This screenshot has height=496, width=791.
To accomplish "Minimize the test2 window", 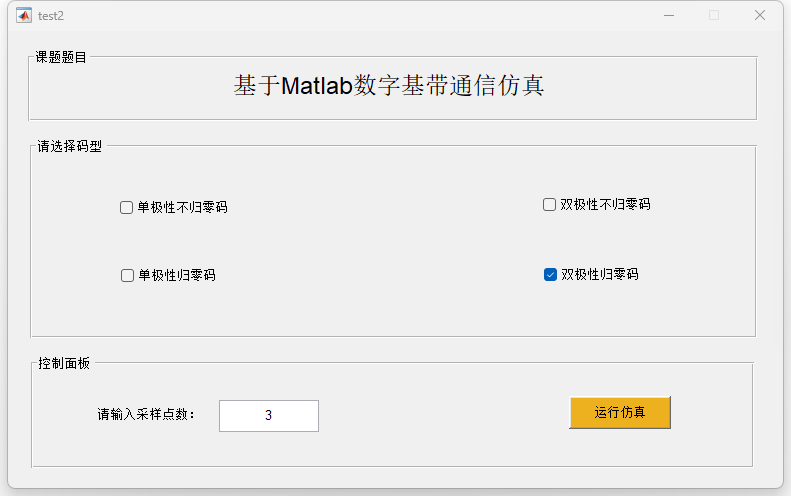I will pyautogui.click(x=669, y=15).
